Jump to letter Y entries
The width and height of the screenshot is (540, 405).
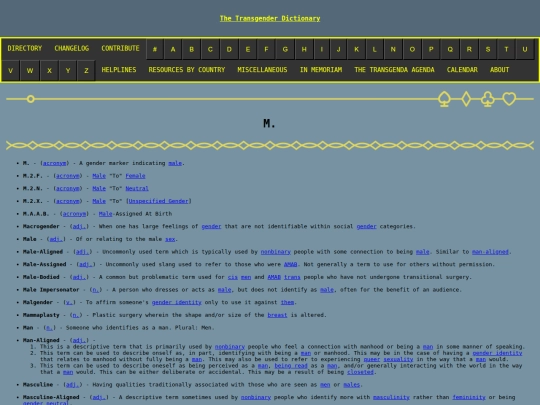pos(68,71)
